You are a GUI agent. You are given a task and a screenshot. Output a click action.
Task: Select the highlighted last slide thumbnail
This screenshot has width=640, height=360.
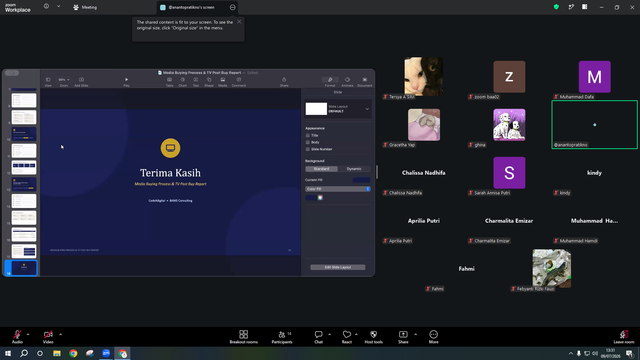click(x=24, y=268)
